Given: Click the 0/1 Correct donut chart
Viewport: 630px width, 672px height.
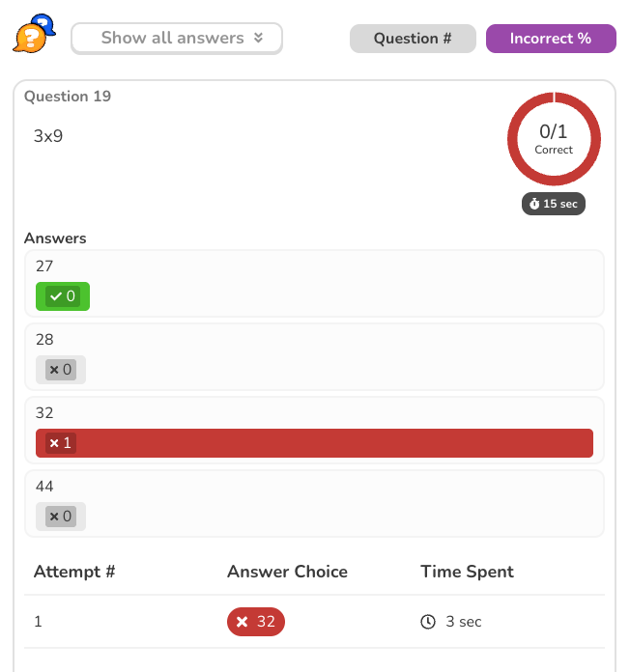Looking at the screenshot, I should pyautogui.click(x=554, y=139).
